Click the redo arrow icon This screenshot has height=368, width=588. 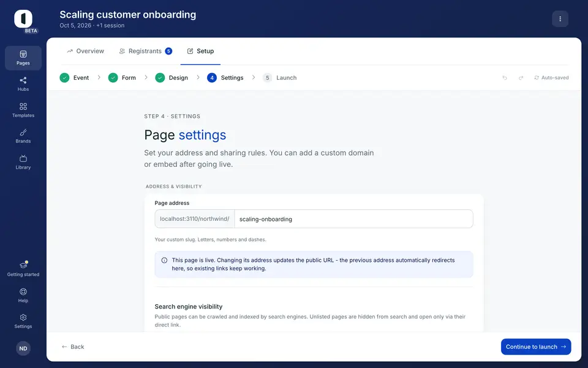point(521,78)
